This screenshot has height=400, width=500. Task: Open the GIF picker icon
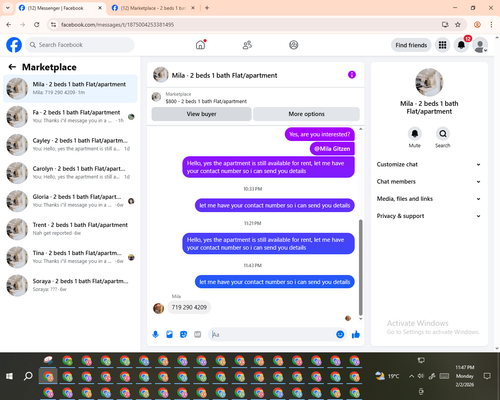point(198,334)
